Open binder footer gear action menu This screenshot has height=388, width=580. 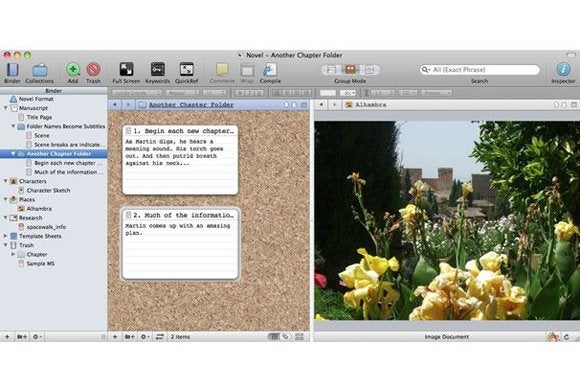coord(37,337)
